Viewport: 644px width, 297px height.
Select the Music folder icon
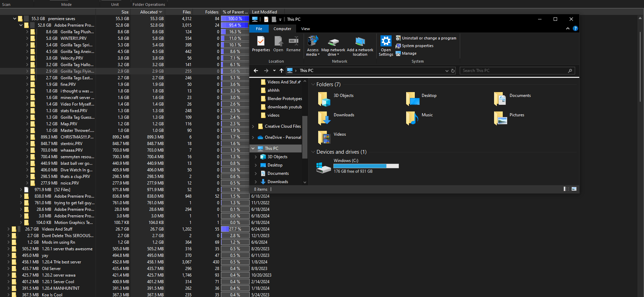(412, 118)
